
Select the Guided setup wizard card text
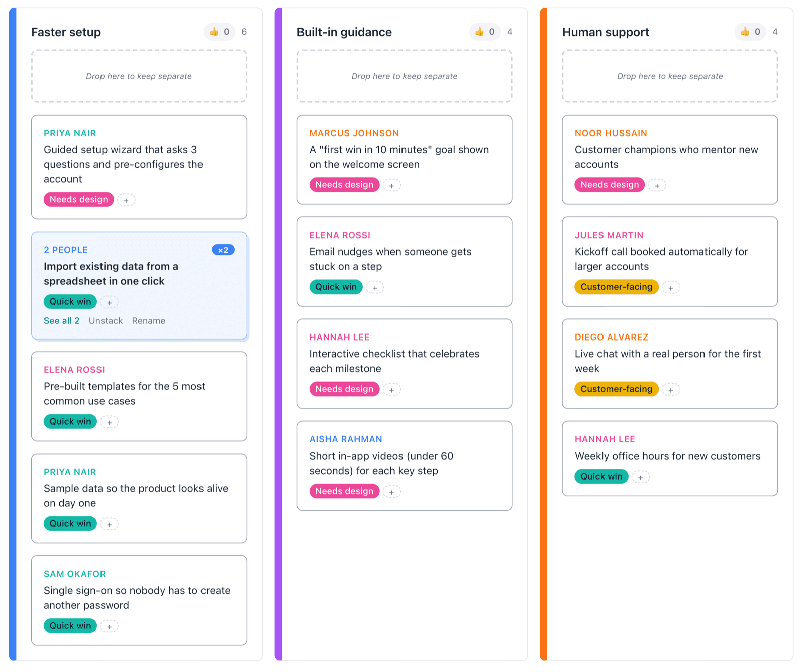[123, 164]
